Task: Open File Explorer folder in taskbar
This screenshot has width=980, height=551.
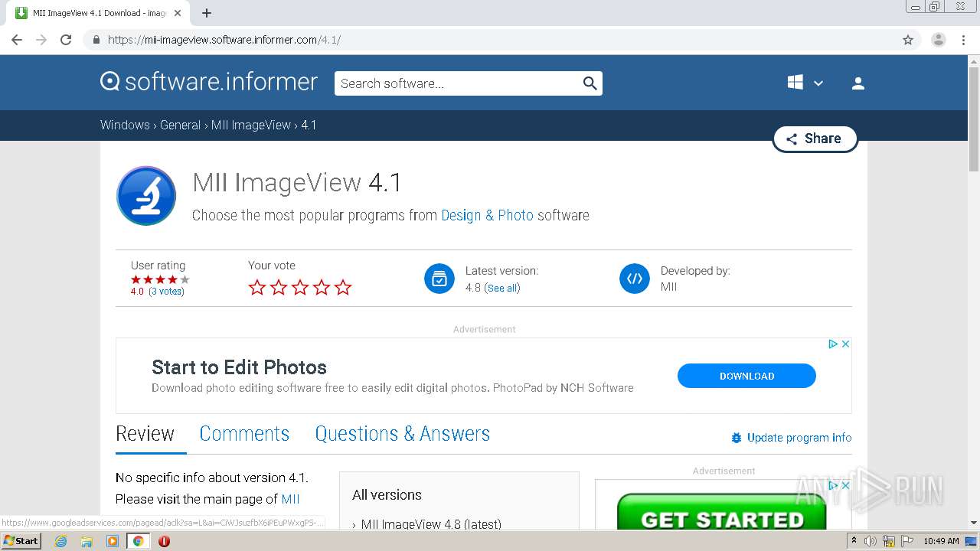Action: coord(87,541)
